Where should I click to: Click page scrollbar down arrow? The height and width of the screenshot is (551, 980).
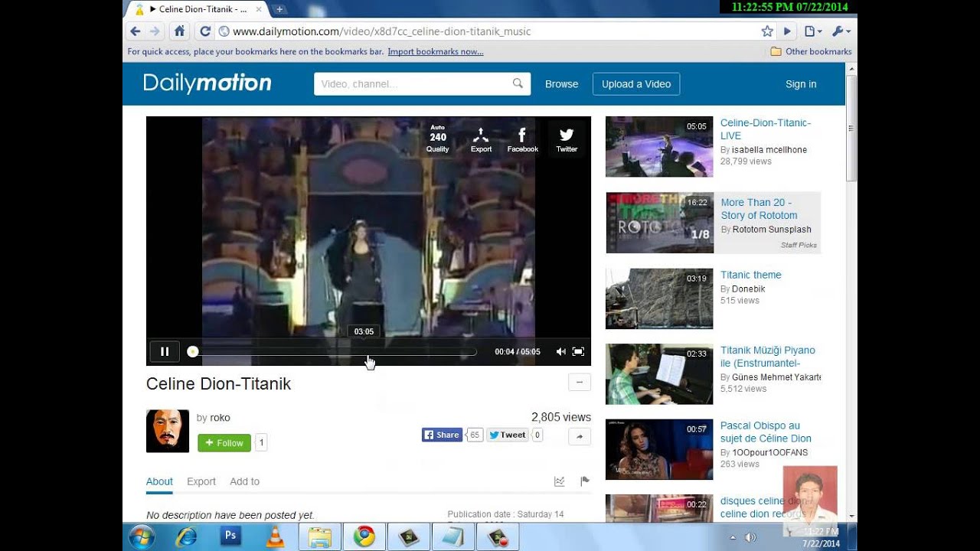click(x=851, y=517)
